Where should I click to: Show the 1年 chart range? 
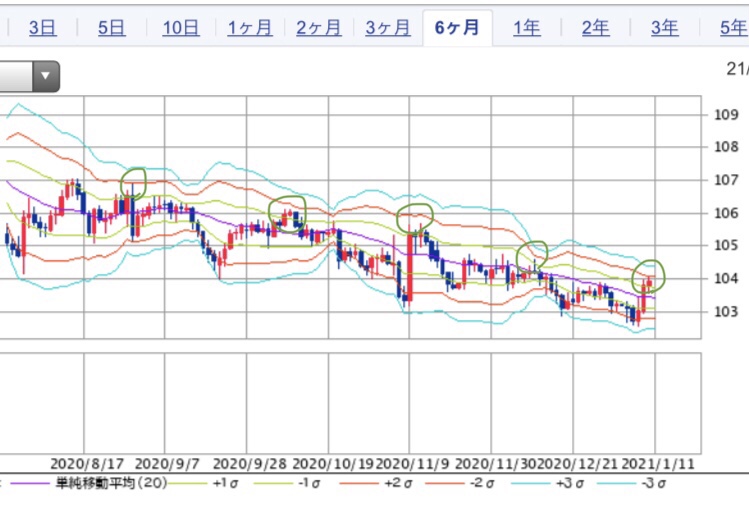[526, 28]
